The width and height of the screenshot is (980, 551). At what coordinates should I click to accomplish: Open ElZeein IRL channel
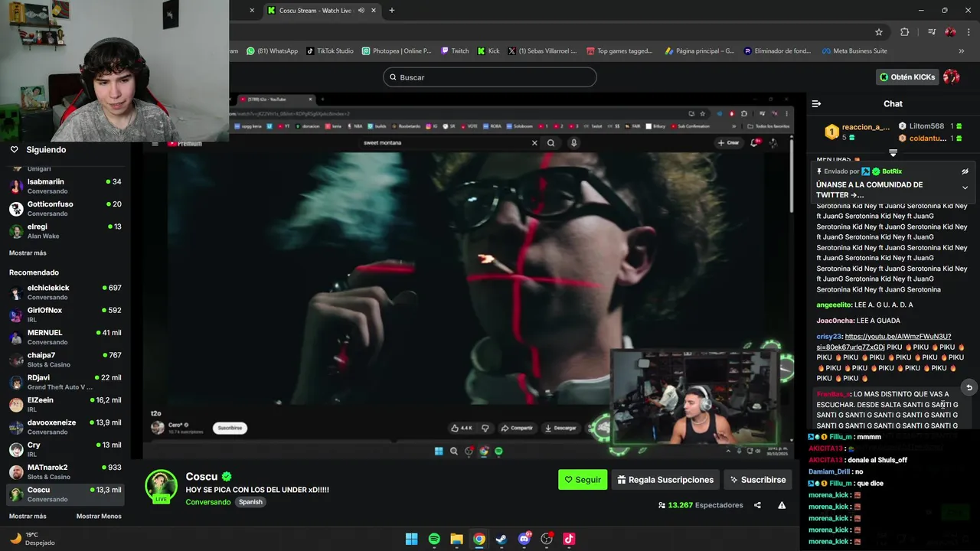coord(65,404)
